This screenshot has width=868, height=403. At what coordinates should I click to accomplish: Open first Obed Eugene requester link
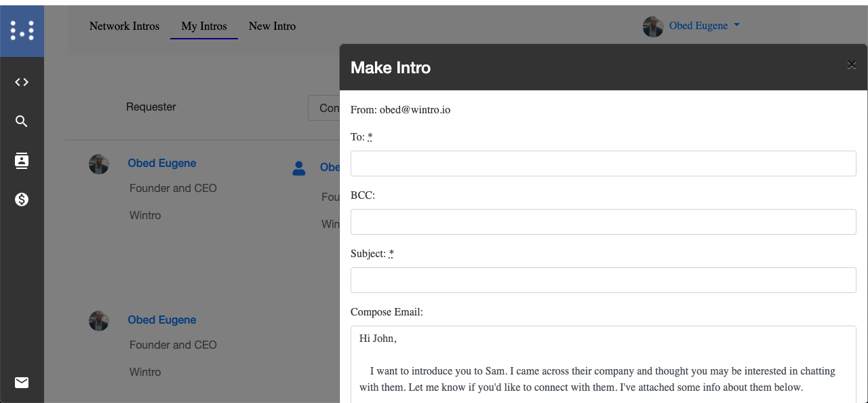162,163
